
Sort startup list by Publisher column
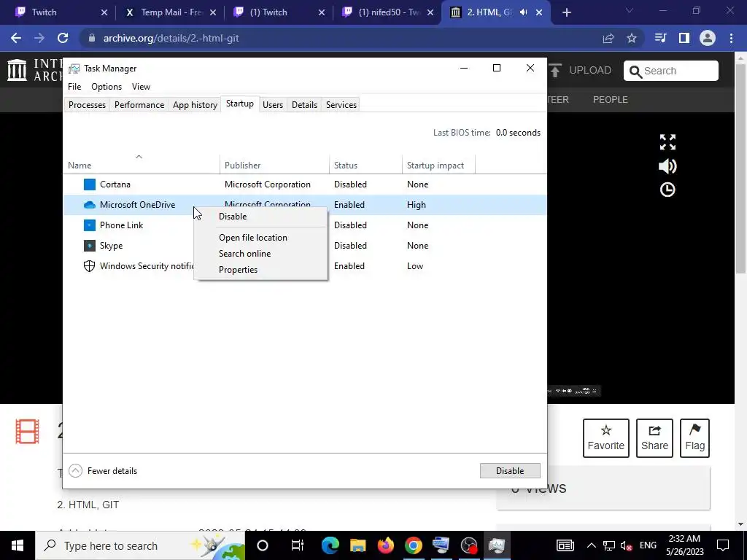coord(274,166)
